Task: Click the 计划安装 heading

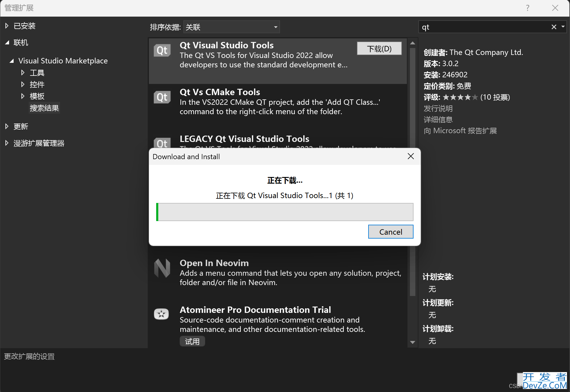Action: (x=438, y=277)
